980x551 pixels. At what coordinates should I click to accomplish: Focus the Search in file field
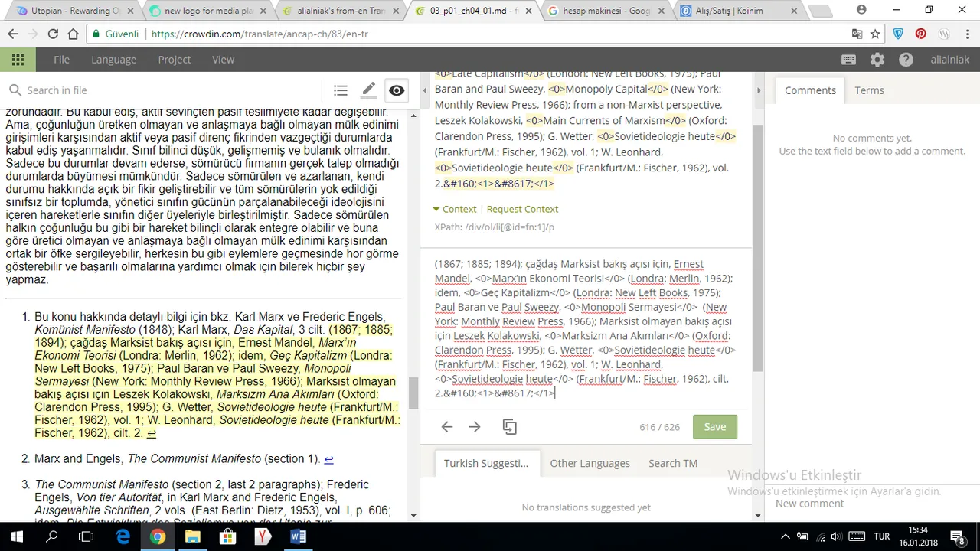coord(172,90)
